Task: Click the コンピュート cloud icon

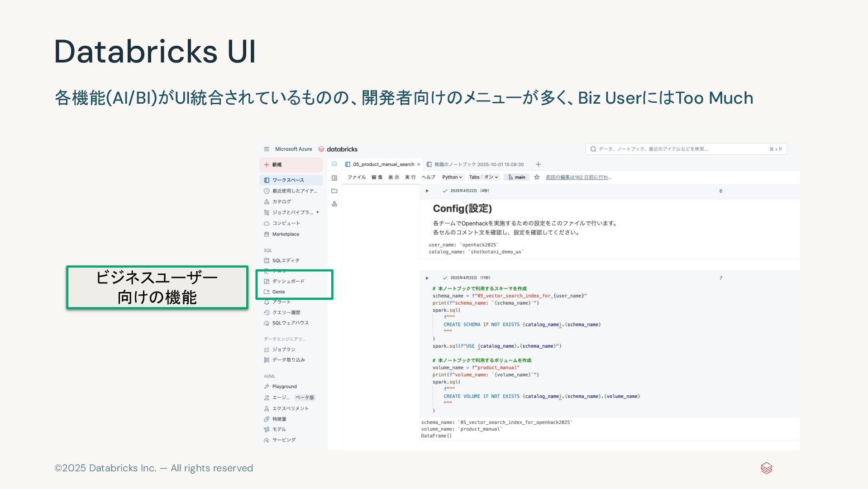Action: click(267, 223)
